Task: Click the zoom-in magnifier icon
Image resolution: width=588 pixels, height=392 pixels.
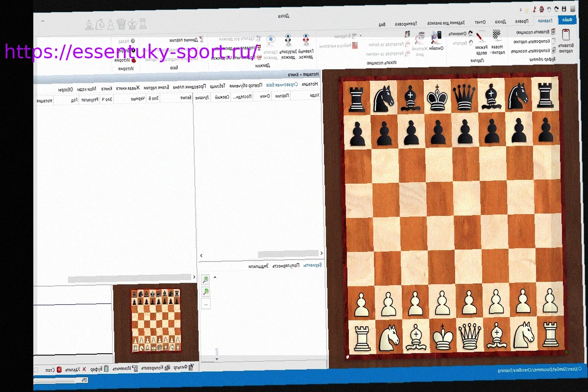Action: point(206,280)
